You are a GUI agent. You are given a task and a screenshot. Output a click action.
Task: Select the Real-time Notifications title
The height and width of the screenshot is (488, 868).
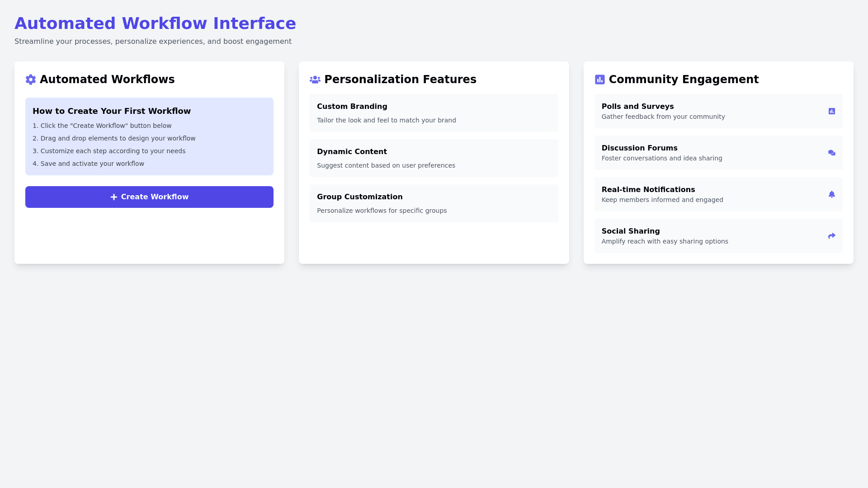coord(648,190)
